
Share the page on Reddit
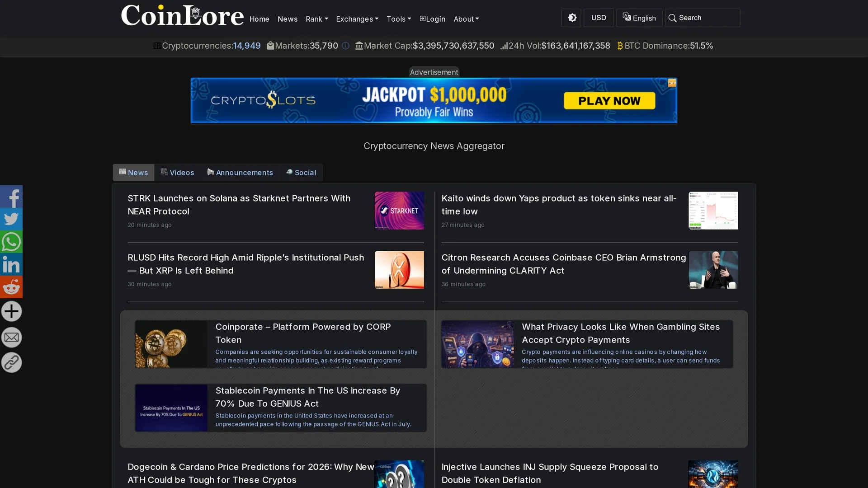point(11,287)
